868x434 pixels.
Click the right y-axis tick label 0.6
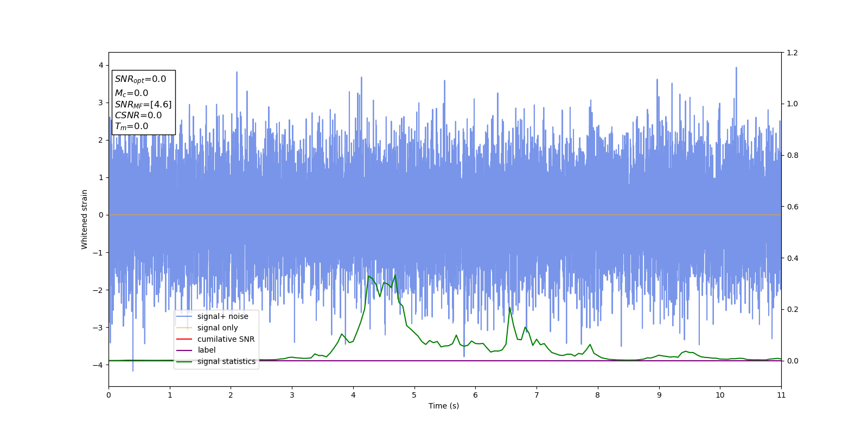point(793,207)
